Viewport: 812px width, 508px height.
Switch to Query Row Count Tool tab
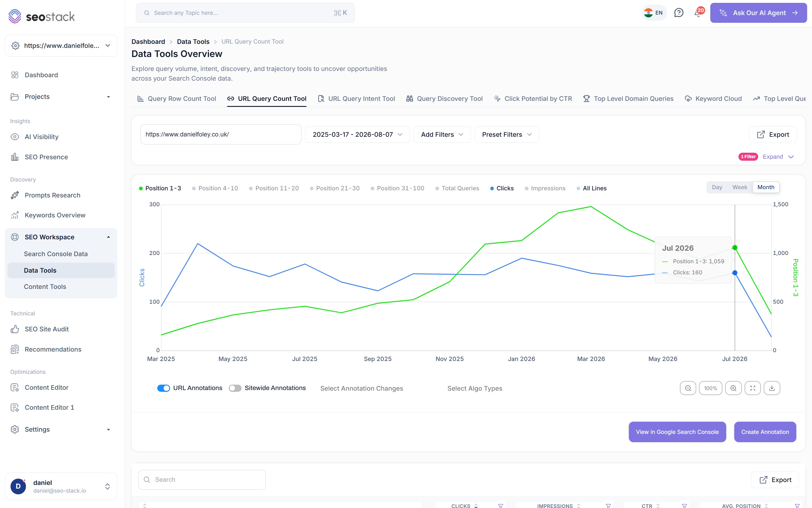tap(177, 99)
